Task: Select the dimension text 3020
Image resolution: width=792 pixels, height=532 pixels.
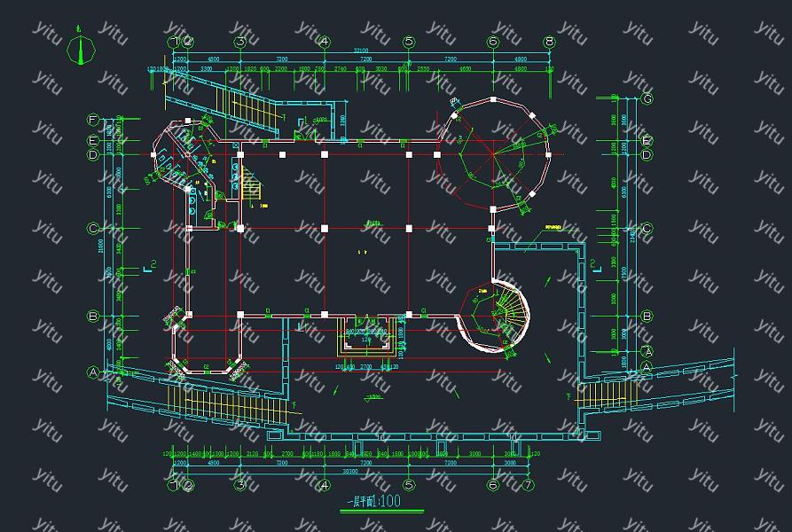Action: coord(380,68)
